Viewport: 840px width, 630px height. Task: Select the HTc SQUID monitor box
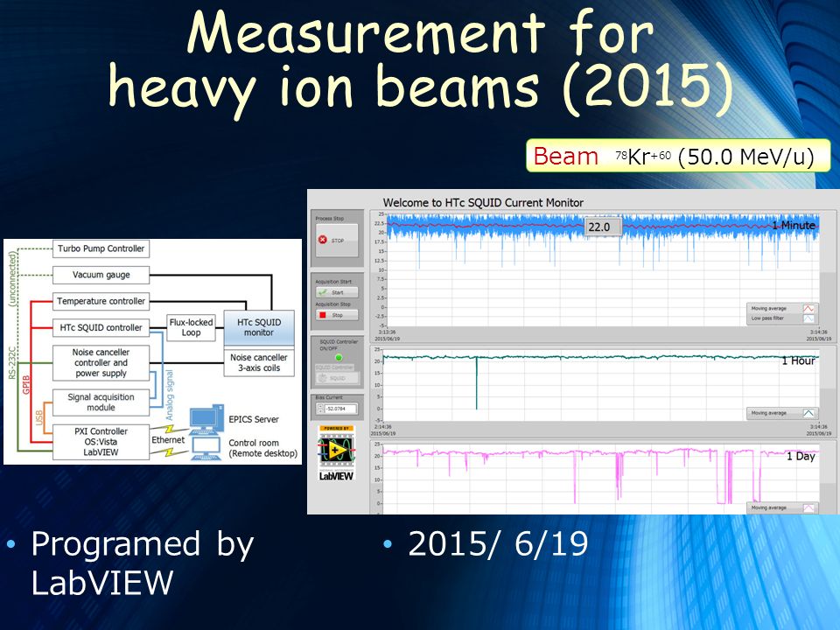[x=259, y=328]
